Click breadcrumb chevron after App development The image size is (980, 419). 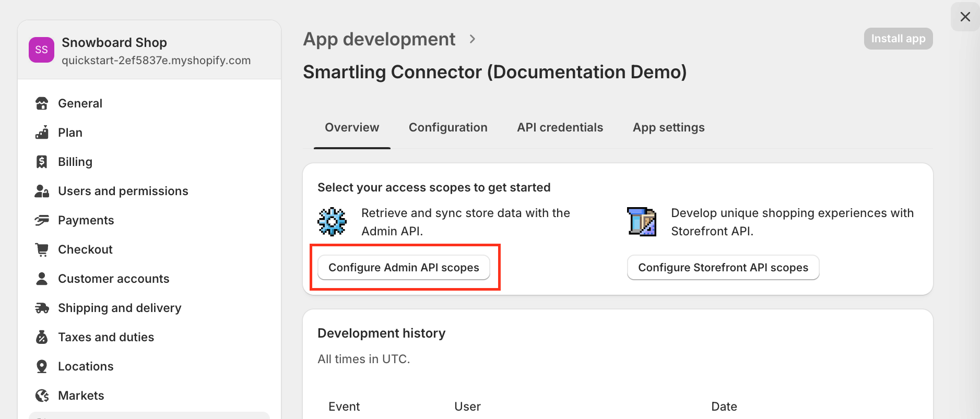(473, 39)
